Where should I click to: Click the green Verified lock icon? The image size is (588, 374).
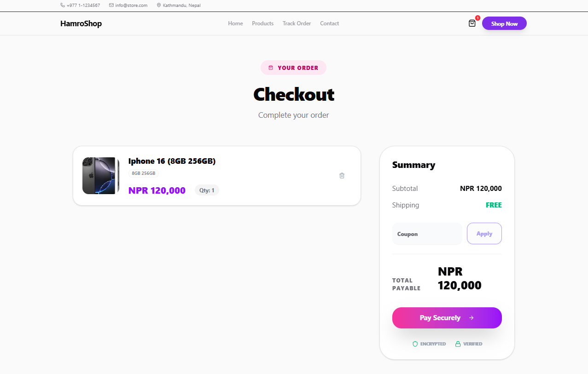[x=458, y=344]
